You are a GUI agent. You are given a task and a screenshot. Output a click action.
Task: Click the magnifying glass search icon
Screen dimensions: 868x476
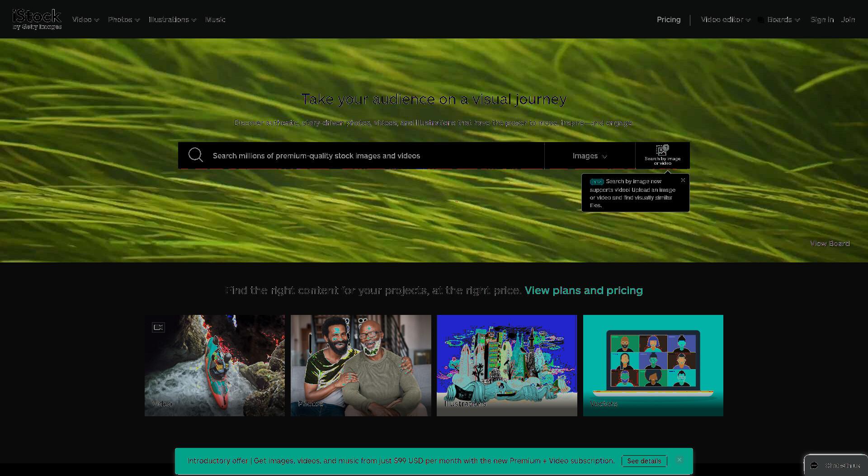(x=195, y=155)
